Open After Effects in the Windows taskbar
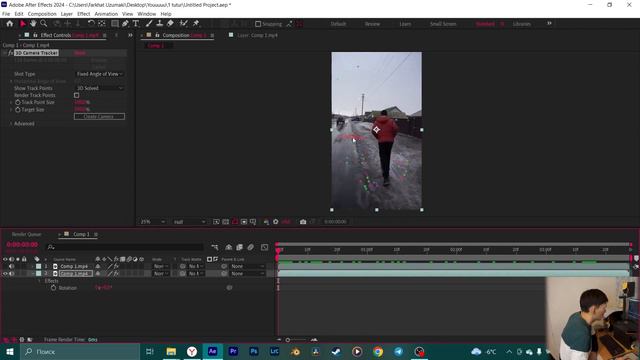640x360 pixels. click(x=212, y=351)
